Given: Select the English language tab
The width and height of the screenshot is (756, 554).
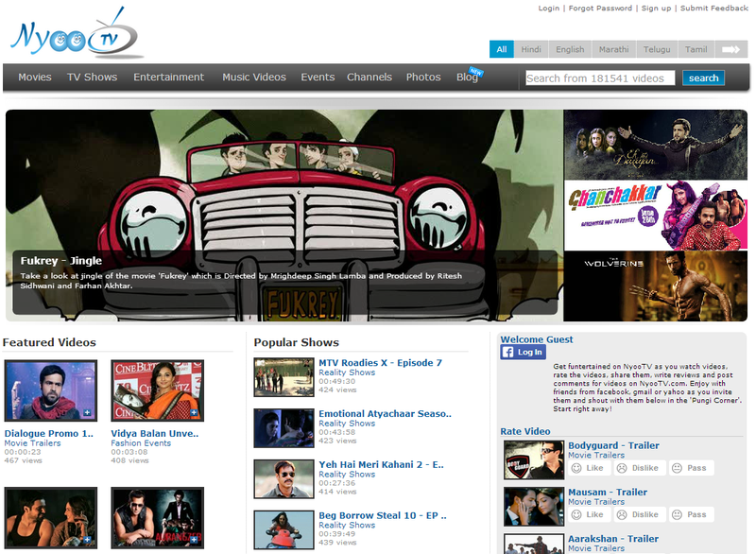Looking at the screenshot, I should [570, 49].
